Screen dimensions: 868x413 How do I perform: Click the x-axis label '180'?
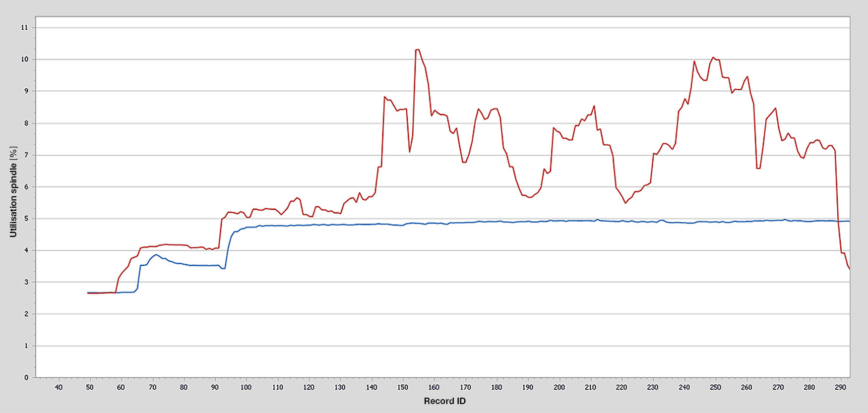(x=496, y=387)
